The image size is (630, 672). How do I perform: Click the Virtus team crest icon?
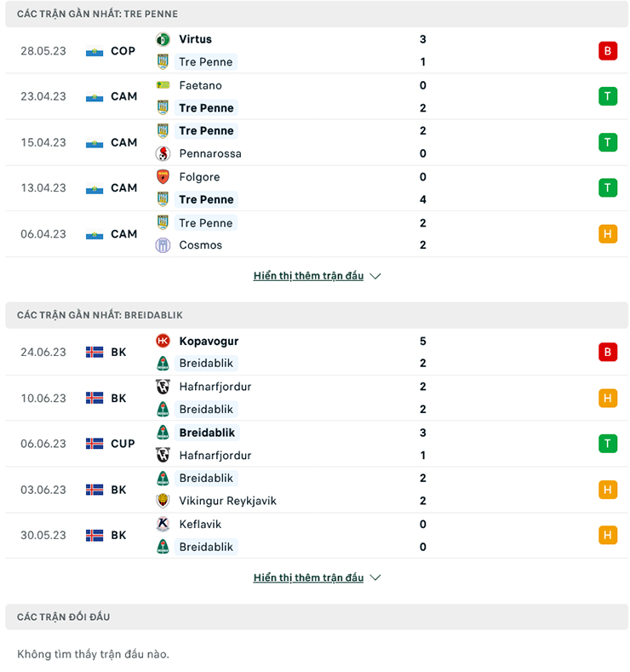(163, 39)
